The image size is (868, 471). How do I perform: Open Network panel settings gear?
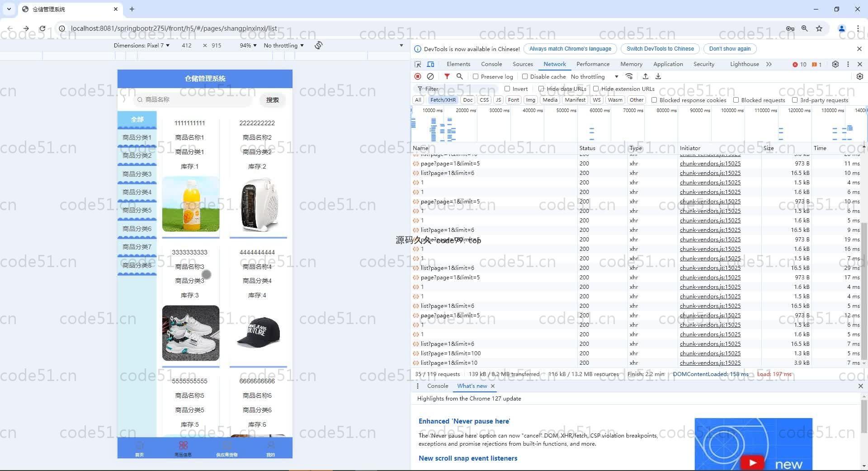coord(860,76)
